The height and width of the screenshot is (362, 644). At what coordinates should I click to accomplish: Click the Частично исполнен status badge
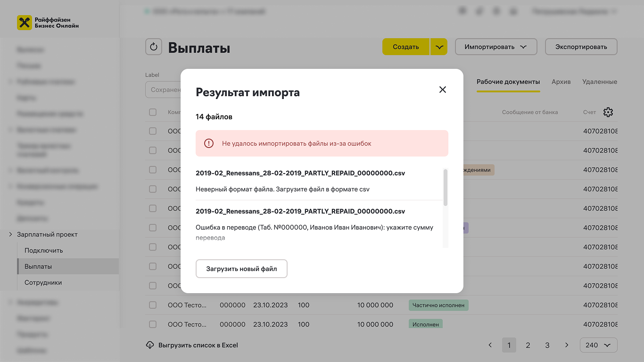(x=438, y=305)
